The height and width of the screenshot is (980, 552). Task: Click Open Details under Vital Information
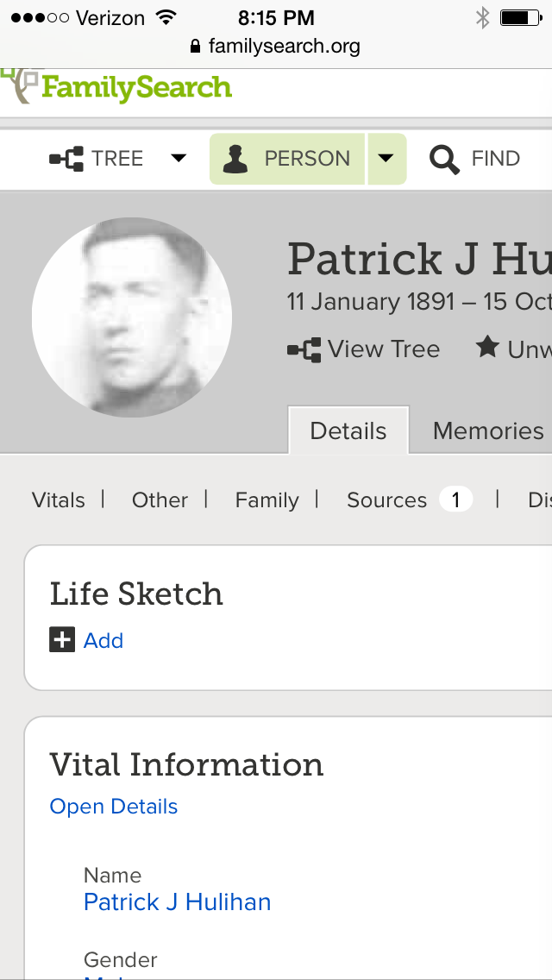pos(114,807)
